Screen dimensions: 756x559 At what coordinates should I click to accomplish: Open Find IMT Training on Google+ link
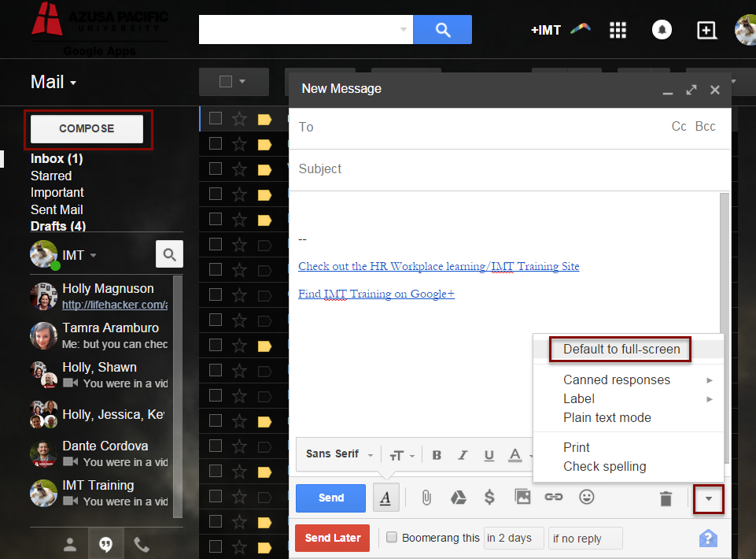(x=376, y=294)
